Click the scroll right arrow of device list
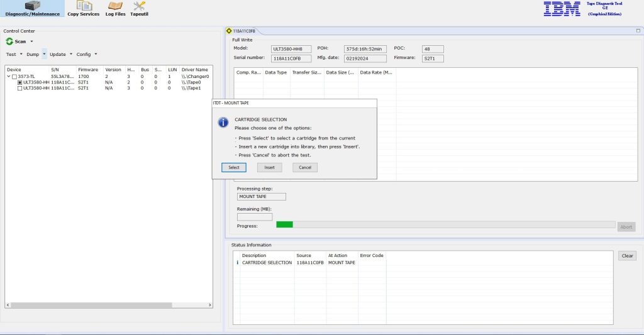Image resolution: width=644 pixels, height=335 pixels. 210,305
